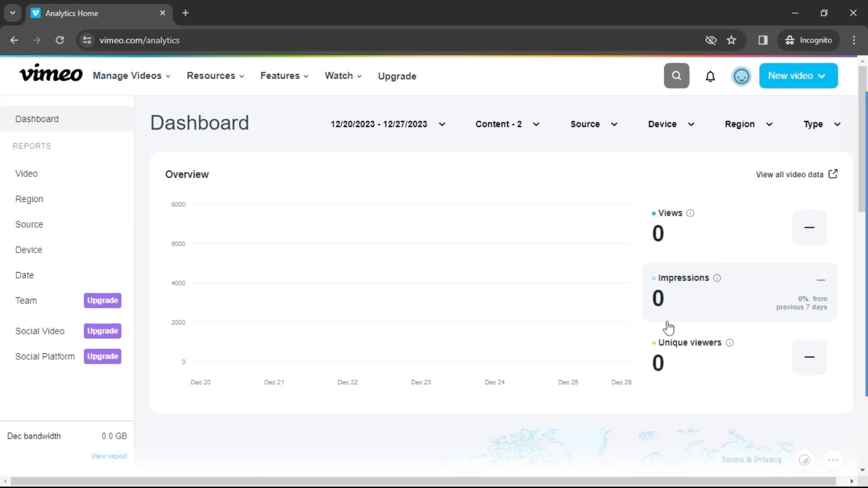The width and height of the screenshot is (868, 488).
Task: Click the View all video data external link icon
Action: (x=834, y=174)
